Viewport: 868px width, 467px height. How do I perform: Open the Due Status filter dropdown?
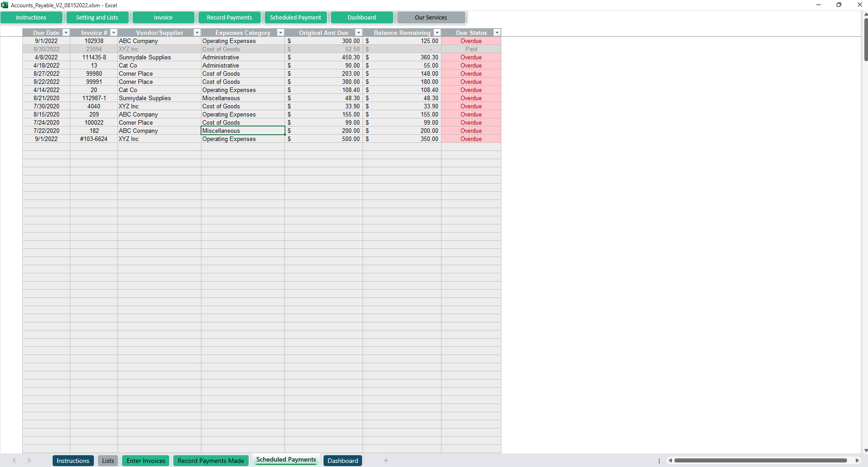497,33
